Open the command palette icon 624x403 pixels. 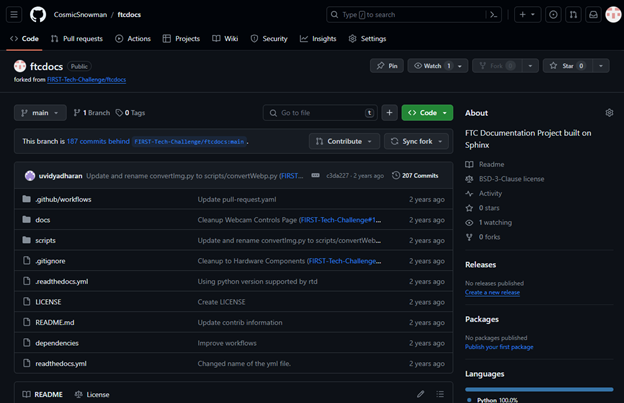[493, 15]
